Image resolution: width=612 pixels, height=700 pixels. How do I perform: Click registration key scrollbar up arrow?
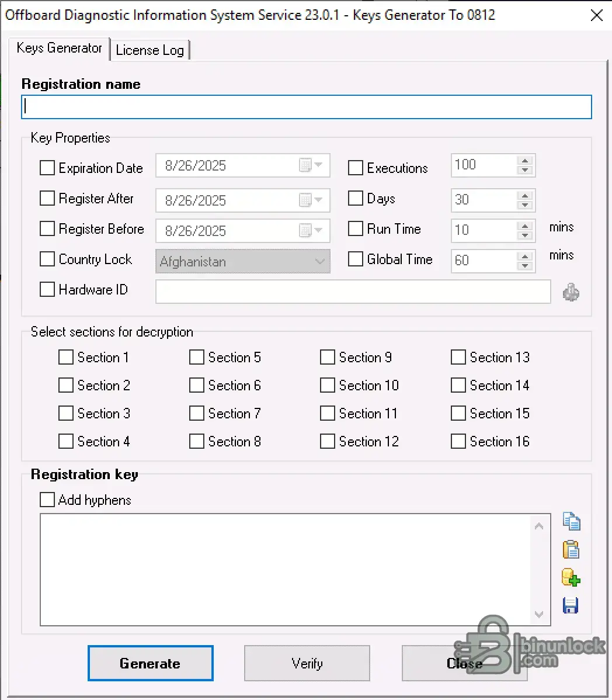click(539, 526)
